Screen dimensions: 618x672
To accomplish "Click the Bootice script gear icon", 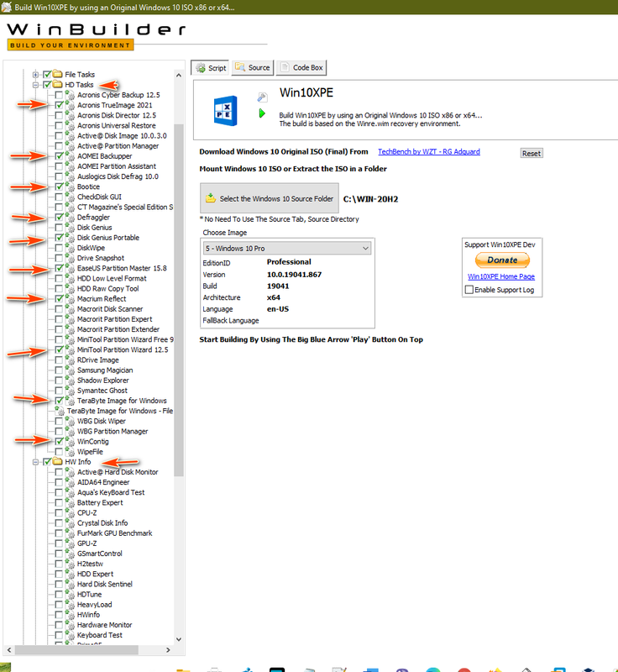I will [70, 186].
